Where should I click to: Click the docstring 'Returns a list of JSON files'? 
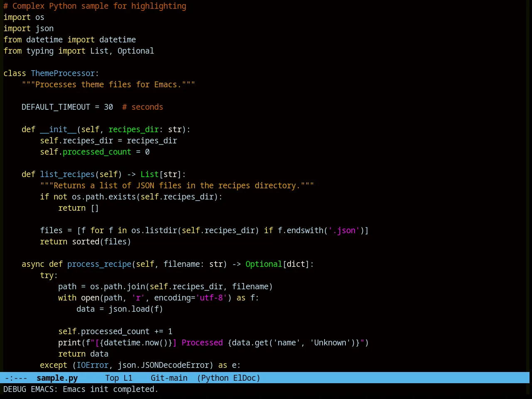point(177,185)
